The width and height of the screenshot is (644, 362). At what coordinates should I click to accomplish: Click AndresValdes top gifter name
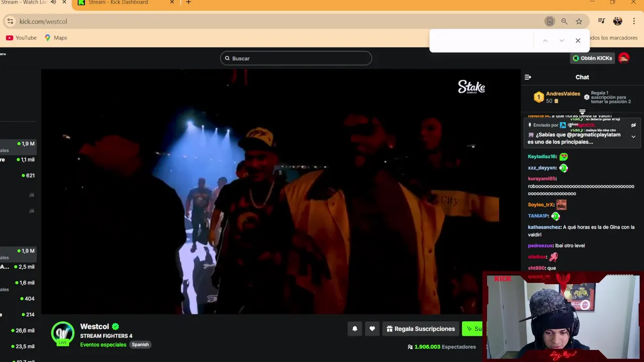[x=563, y=94]
